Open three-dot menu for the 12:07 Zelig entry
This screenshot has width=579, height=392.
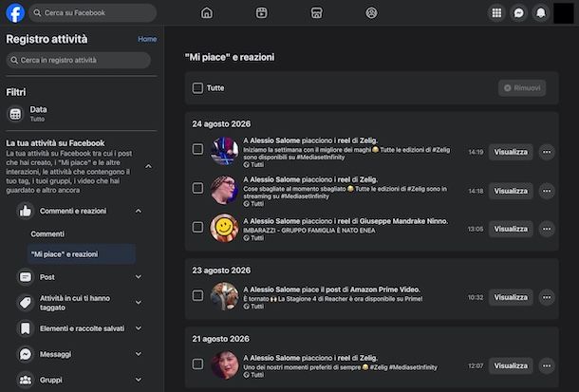point(547,365)
